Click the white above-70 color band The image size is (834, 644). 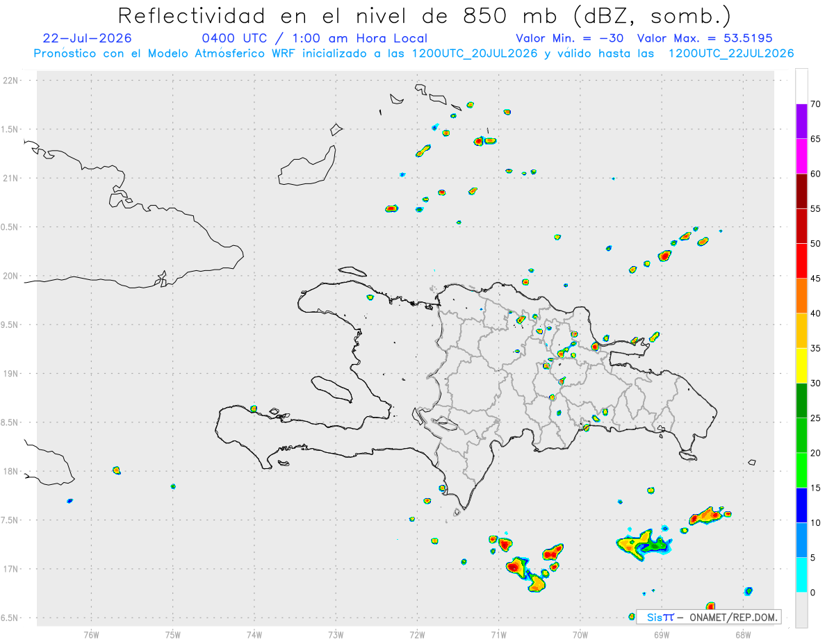[801, 87]
